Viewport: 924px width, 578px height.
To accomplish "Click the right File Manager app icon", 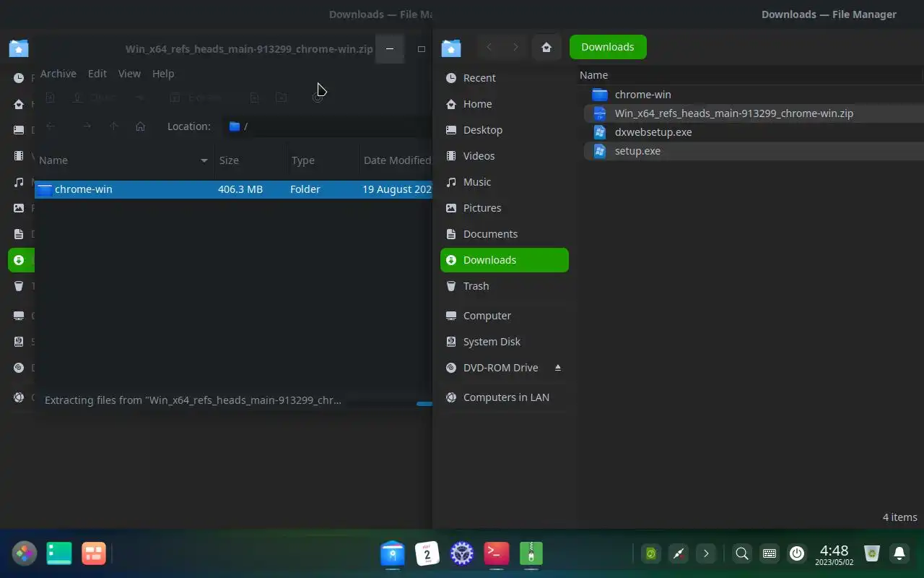I will [x=451, y=48].
